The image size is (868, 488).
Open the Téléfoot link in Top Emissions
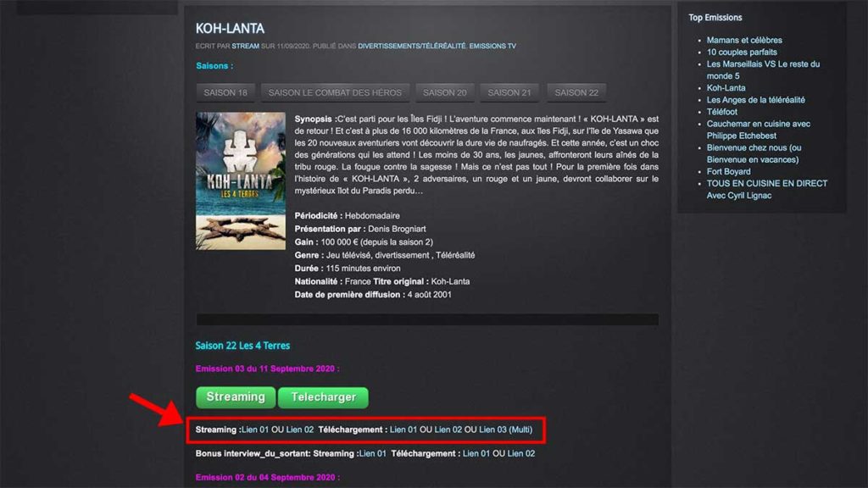tap(722, 112)
